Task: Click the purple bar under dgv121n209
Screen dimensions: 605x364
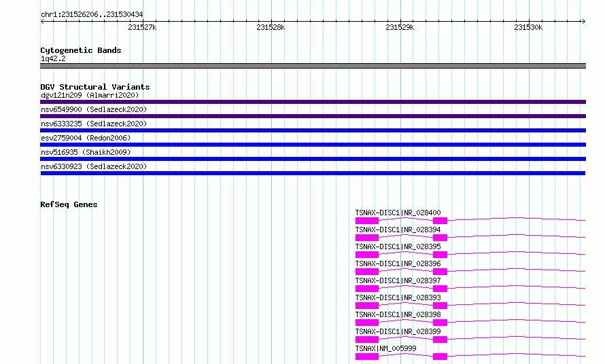Action: pyautogui.click(x=313, y=102)
